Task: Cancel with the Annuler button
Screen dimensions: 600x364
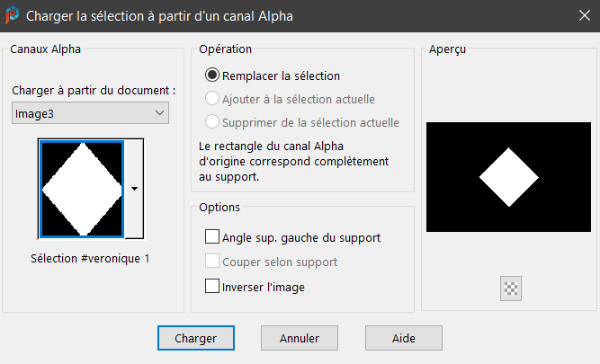Action: tap(299, 337)
